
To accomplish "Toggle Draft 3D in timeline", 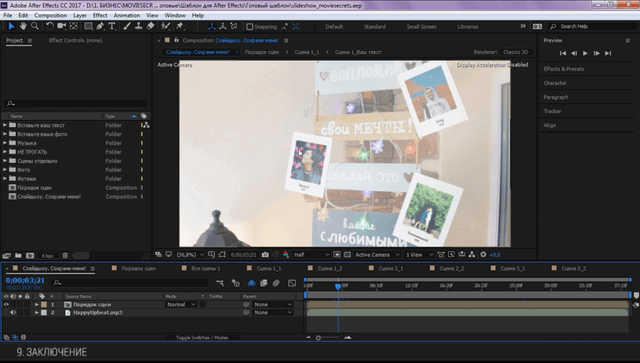I will pyautogui.click(x=236, y=283).
